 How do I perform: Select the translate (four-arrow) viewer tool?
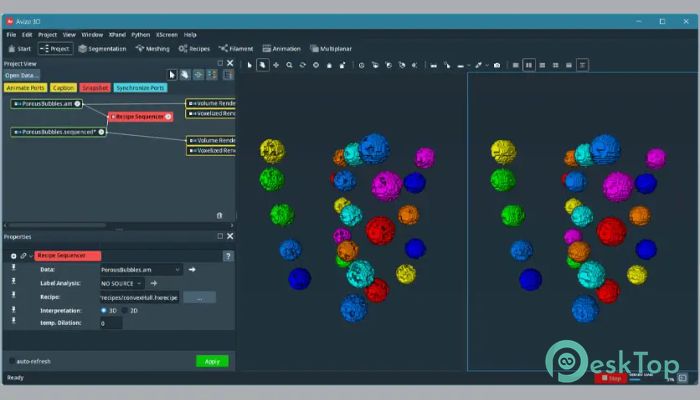coord(276,65)
